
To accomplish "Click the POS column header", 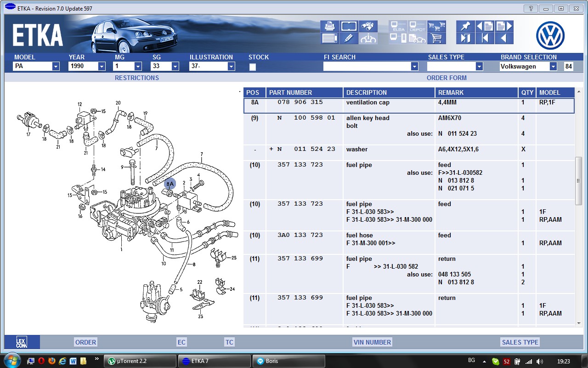I will 254,92.
